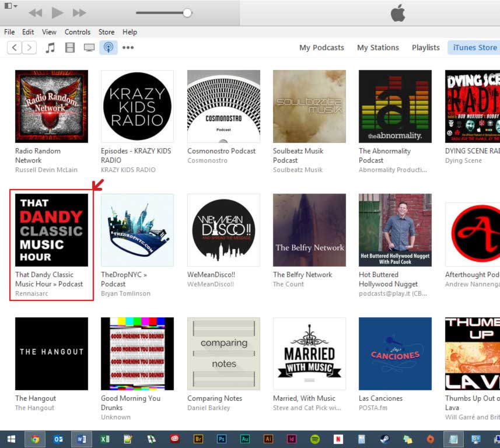Switch to the Movies film icon
This screenshot has width=500, height=448.
(x=69, y=47)
